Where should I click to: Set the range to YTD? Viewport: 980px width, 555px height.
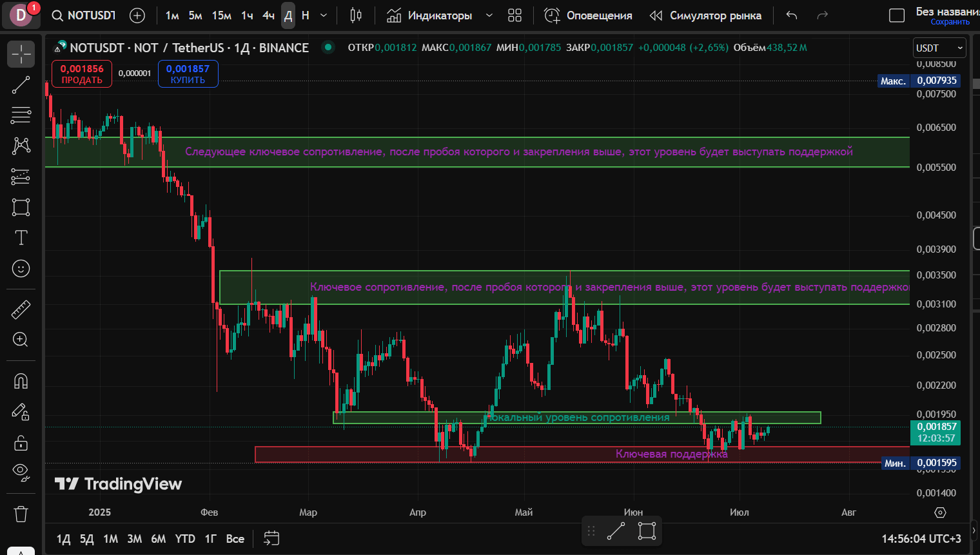tap(185, 538)
